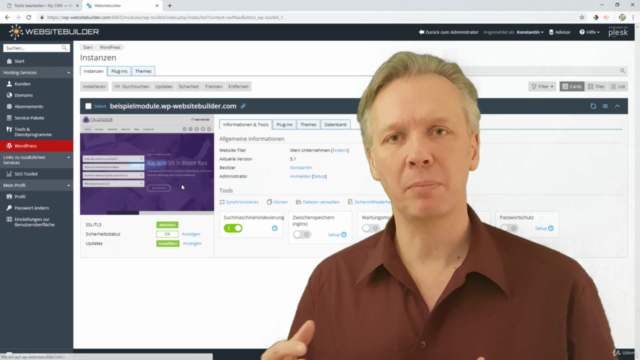640x360 pixels.
Task: Switch to the Instanzen tab
Action: click(x=93, y=71)
